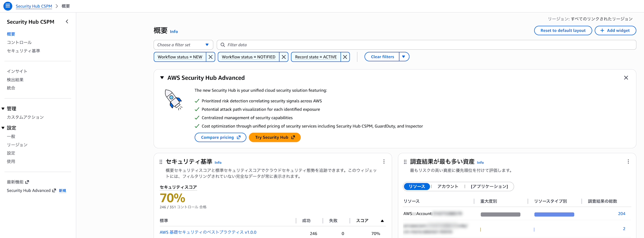Image resolution: width=644 pixels, height=238 pixels.
Task: Open 統合 in the sidebar
Action: (x=11, y=88)
